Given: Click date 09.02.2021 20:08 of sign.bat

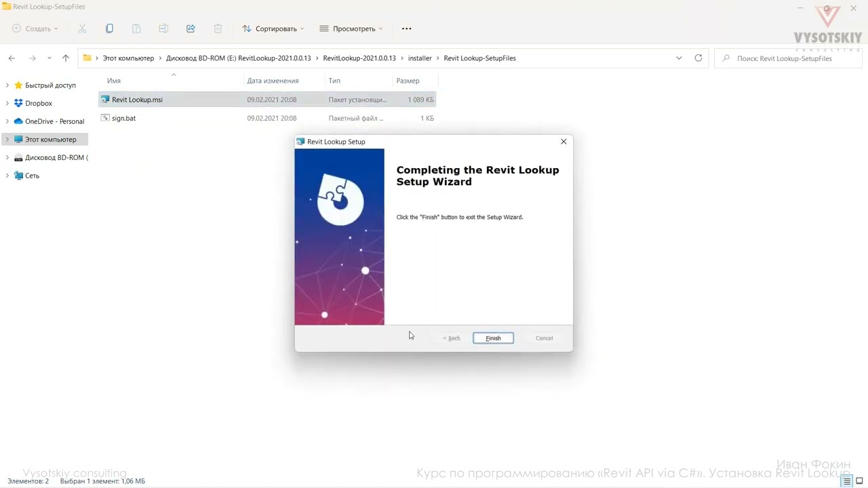Looking at the screenshot, I should [x=271, y=118].
